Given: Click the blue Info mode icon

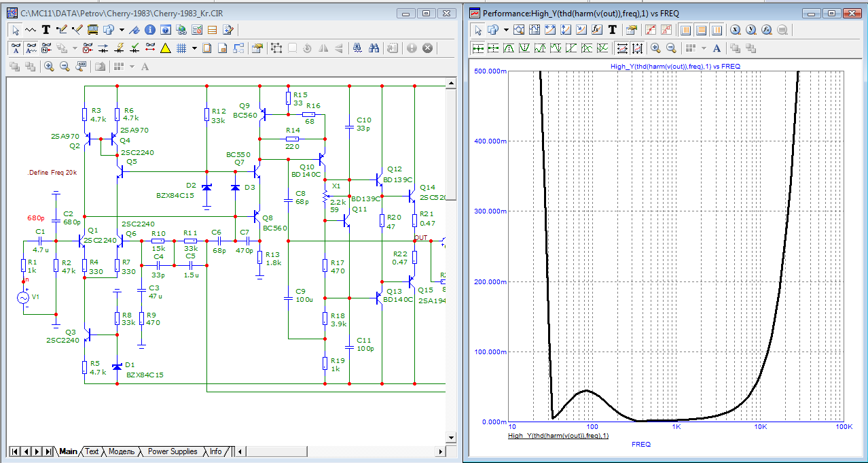Looking at the screenshot, I should (150, 30).
